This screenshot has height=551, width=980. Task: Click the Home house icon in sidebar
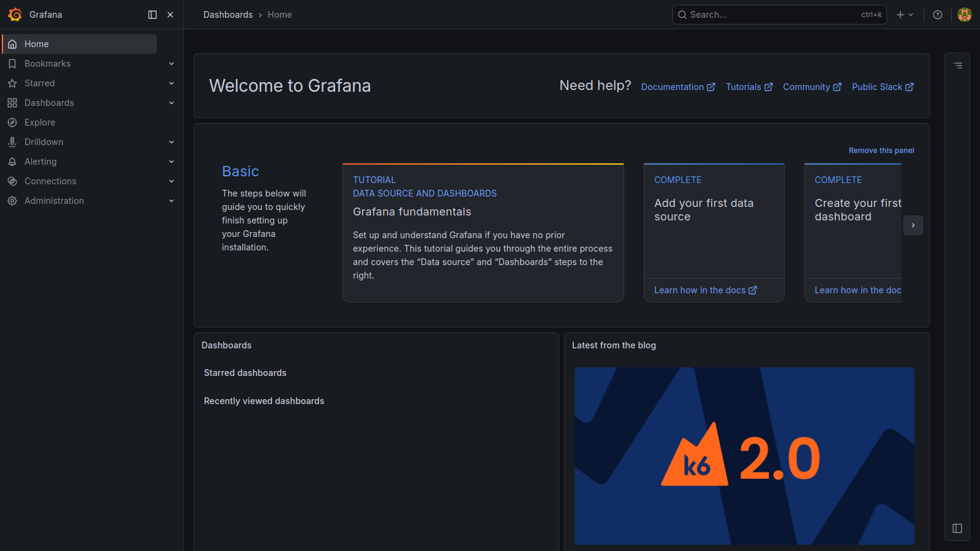point(12,44)
